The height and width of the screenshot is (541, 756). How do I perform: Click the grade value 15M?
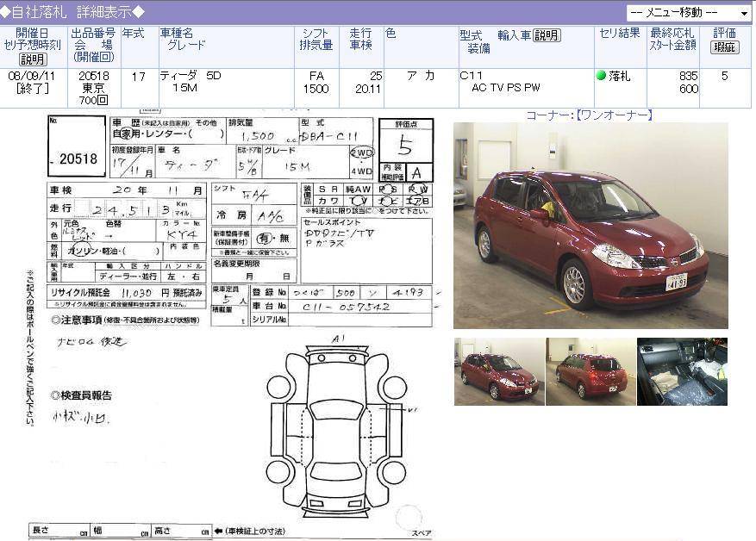coord(185,88)
